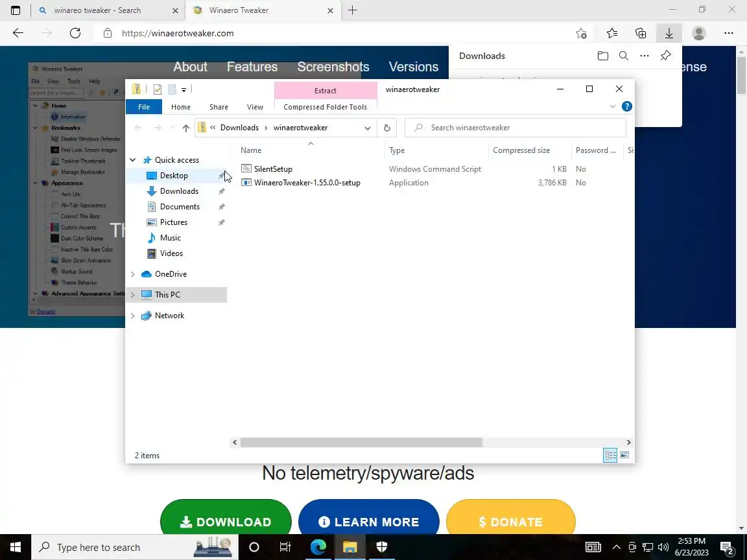
Task: Open the View ribbon tab
Action: point(255,107)
